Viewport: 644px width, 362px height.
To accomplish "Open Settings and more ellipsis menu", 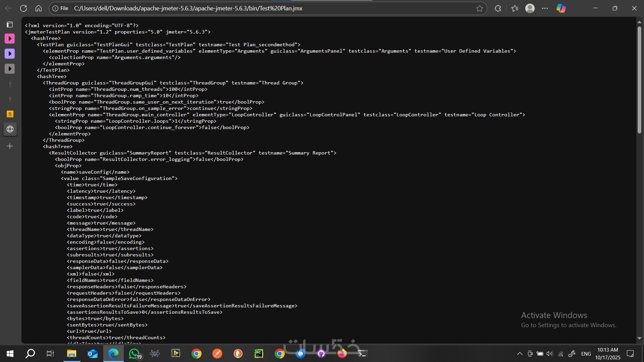I will coord(545,8).
